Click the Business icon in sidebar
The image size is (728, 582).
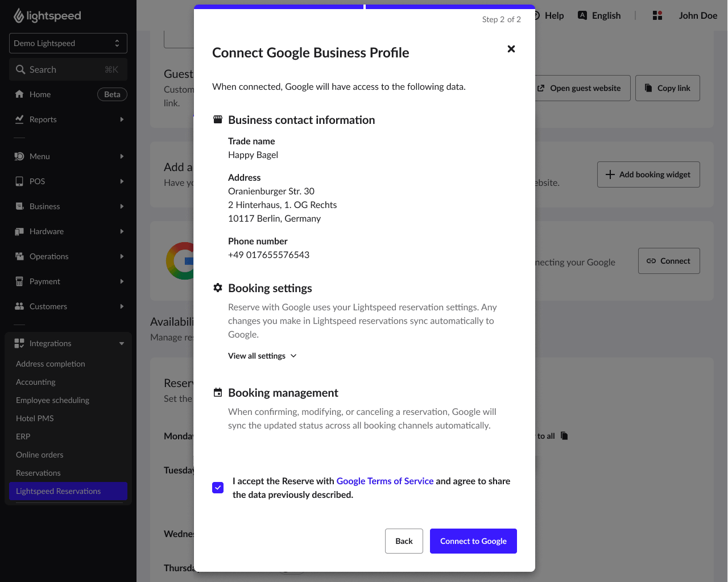pos(19,206)
